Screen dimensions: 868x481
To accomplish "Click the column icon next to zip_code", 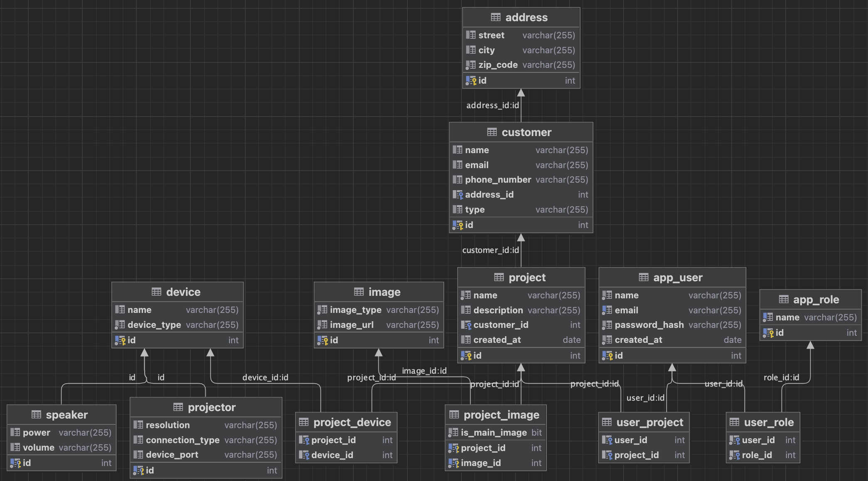I will [471, 65].
